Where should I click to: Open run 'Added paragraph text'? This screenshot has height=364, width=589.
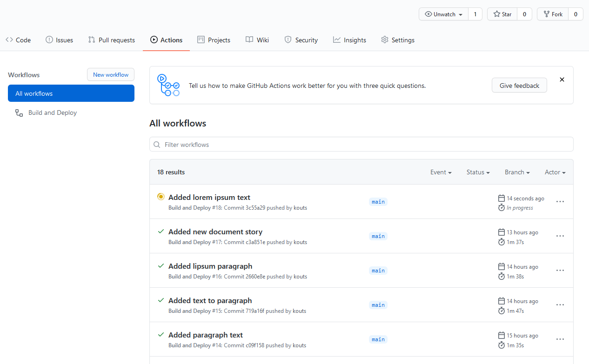click(x=206, y=335)
